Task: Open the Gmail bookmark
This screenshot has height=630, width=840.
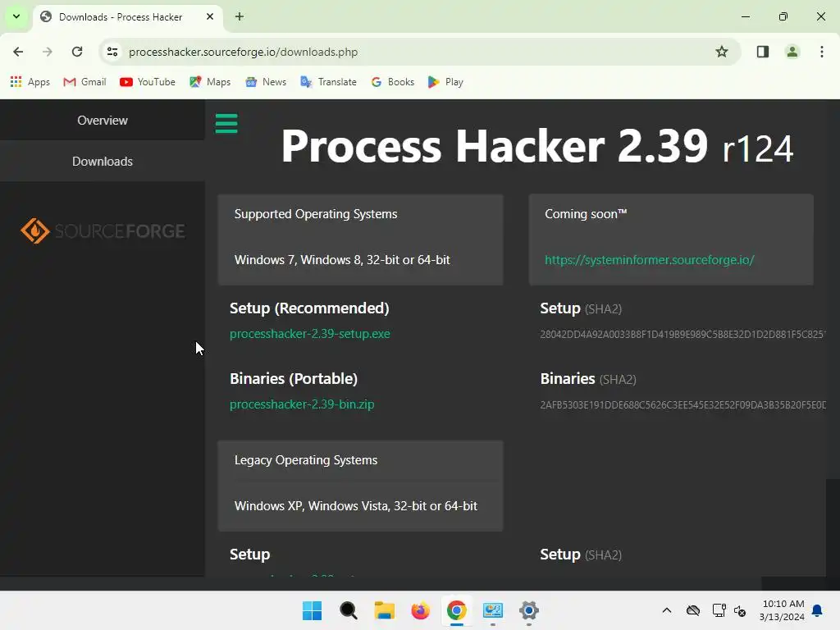Action: [84, 82]
